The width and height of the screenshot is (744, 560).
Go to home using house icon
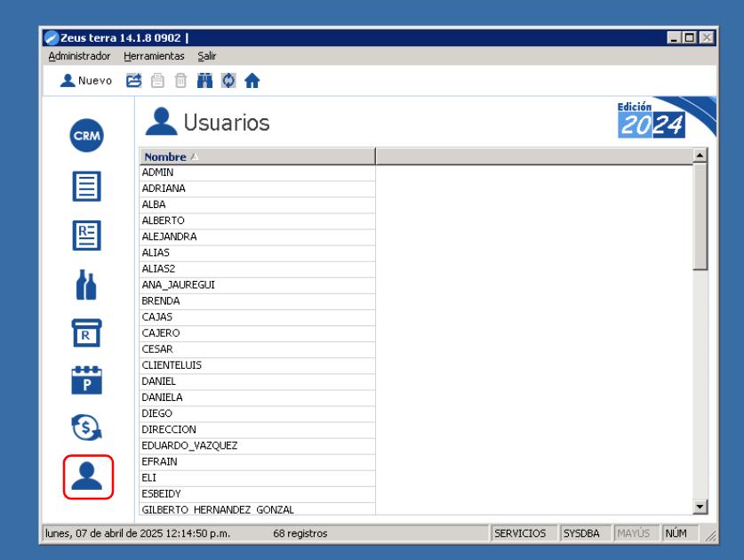(252, 81)
